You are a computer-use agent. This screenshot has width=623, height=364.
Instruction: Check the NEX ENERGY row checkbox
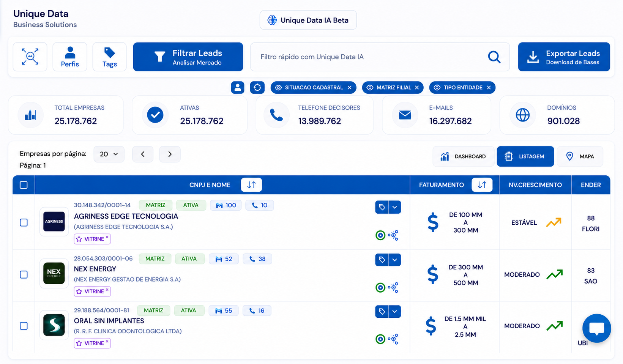coord(24,274)
